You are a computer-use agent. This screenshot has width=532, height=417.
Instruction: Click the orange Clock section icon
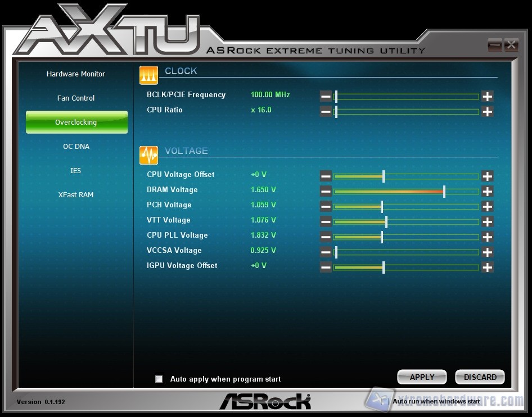tap(149, 75)
